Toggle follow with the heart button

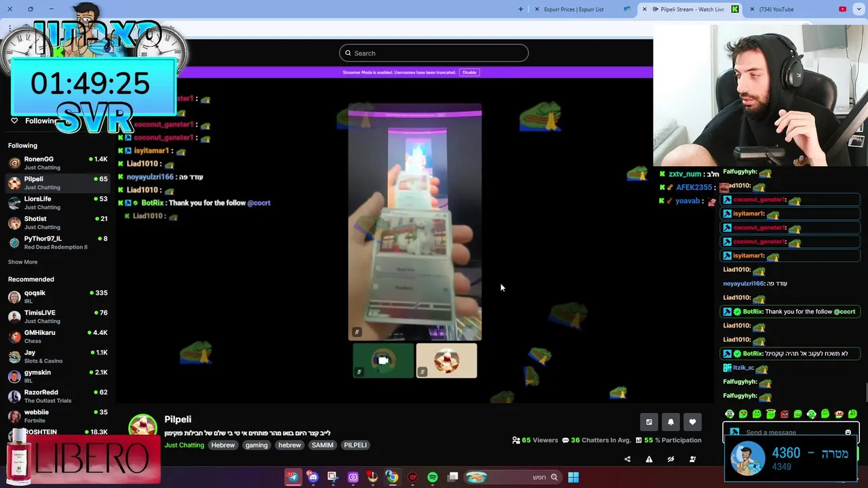click(692, 422)
